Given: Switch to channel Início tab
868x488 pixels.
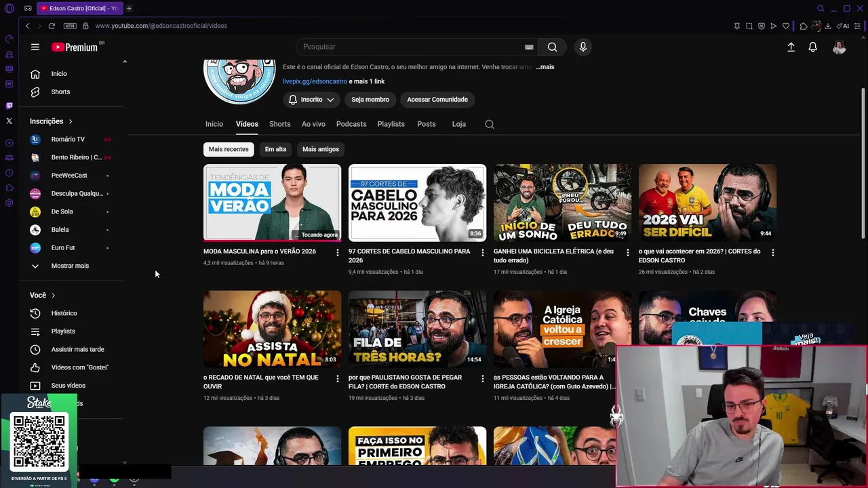Looking at the screenshot, I should pos(214,124).
